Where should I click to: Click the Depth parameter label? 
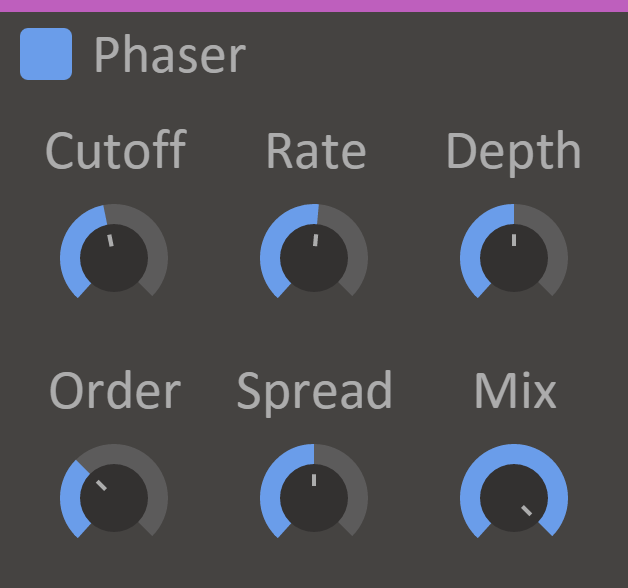click(513, 151)
